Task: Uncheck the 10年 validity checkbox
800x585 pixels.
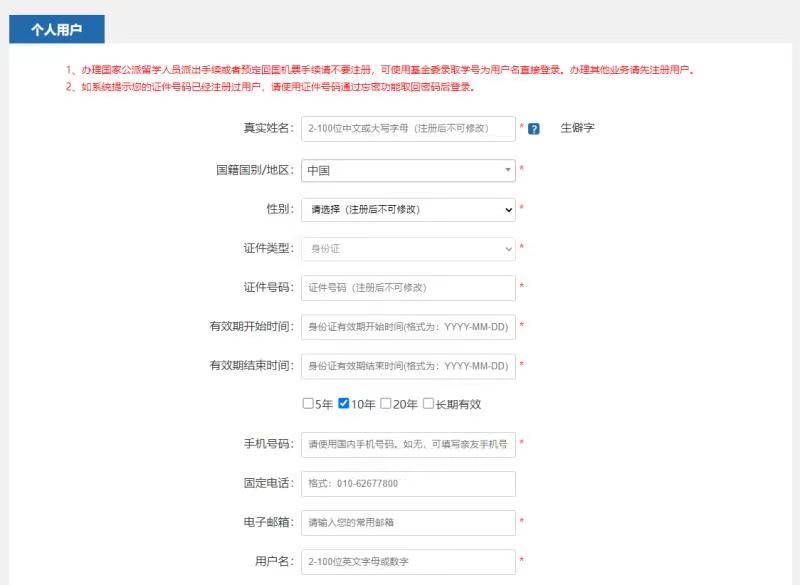Action: (x=342, y=404)
